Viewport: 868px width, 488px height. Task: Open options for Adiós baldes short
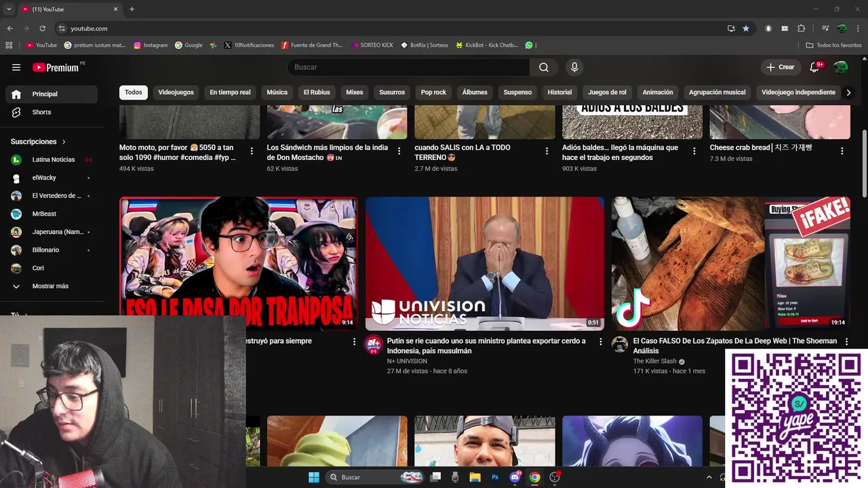[x=694, y=151]
